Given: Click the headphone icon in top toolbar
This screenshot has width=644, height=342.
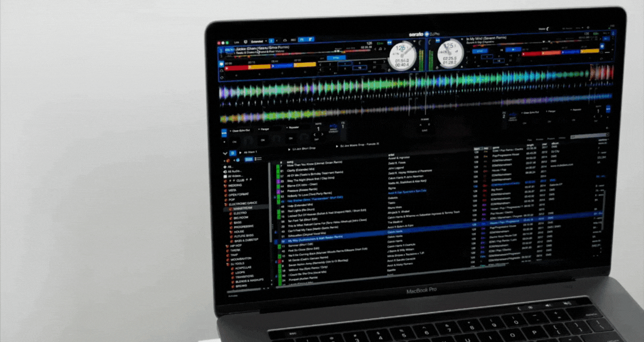Looking at the screenshot, I should pyautogui.click(x=285, y=40).
